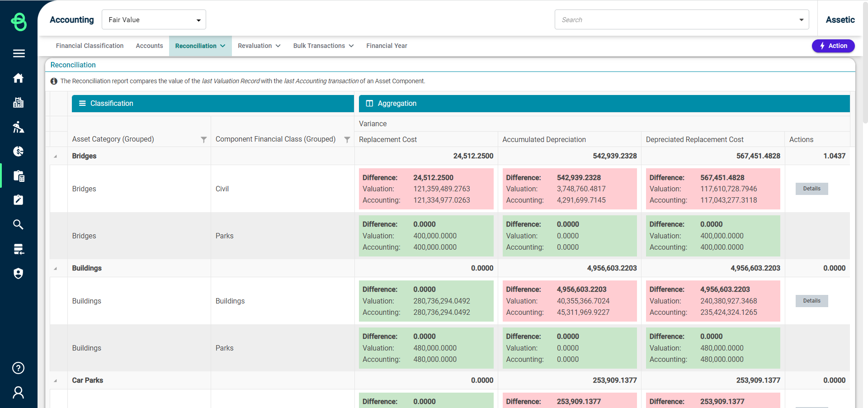Click the shield security icon in sidebar
This screenshot has width=868, height=408.
point(19,274)
